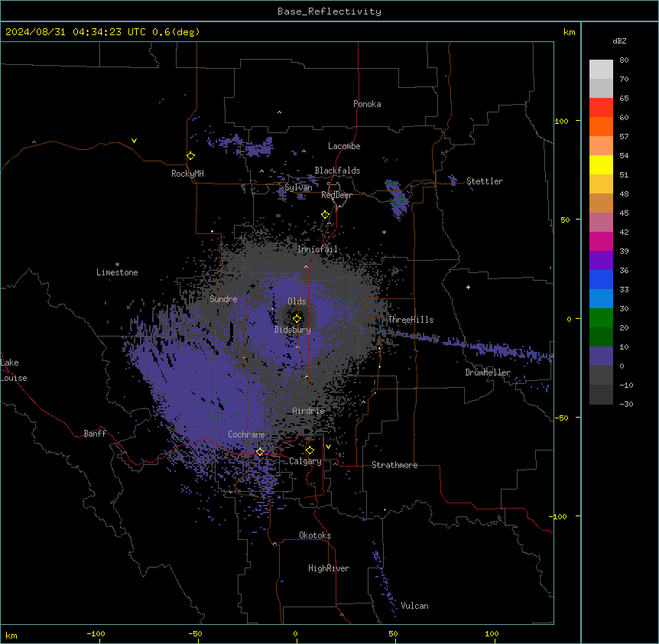Viewport: 659px width, 644px height.
Task: Pick the red 60–65 dBZ legend swatch
Action: coord(601,107)
